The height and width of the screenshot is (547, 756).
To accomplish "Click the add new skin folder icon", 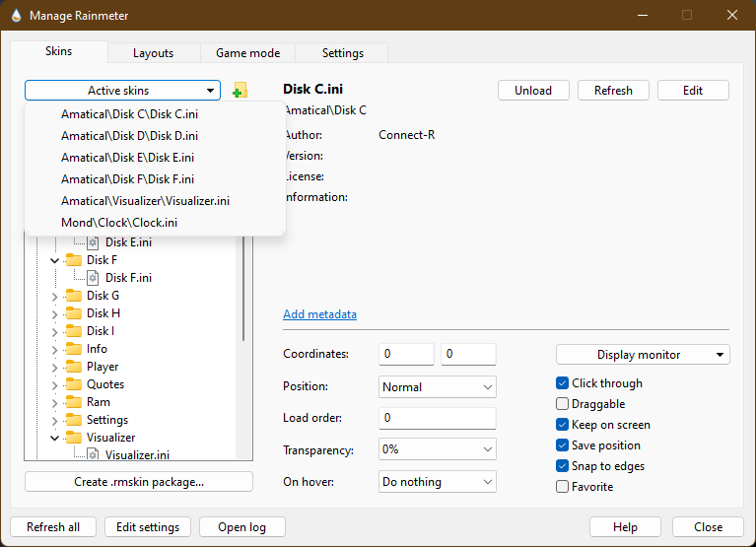I will pyautogui.click(x=240, y=92).
